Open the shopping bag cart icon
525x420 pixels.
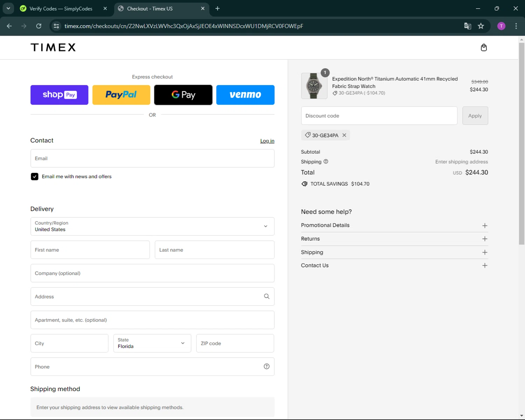tap(484, 48)
